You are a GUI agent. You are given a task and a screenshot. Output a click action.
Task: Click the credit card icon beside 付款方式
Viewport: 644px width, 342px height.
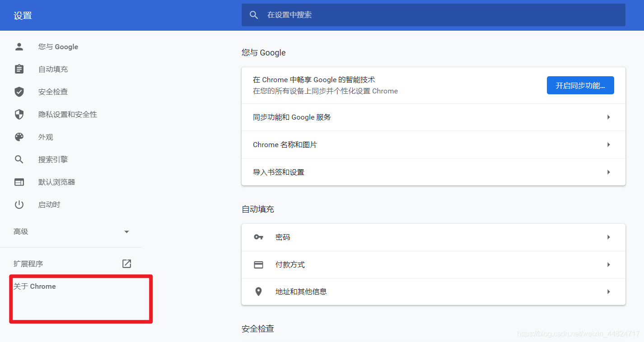(258, 264)
